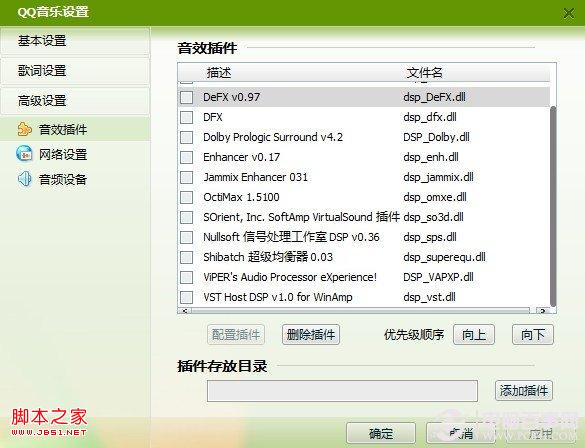Select 音效插件 in the sidebar
This screenshot has width=585, height=448.
pos(75,129)
